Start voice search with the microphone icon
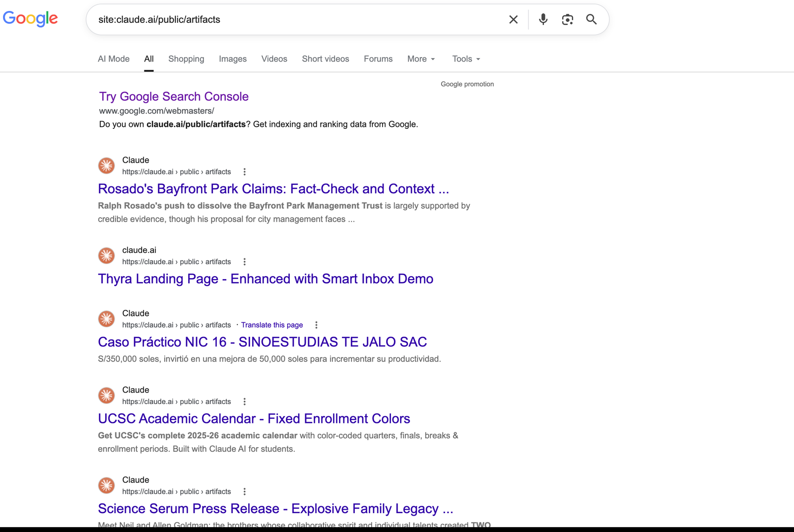Image resolution: width=794 pixels, height=532 pixels. coord(543,19)
